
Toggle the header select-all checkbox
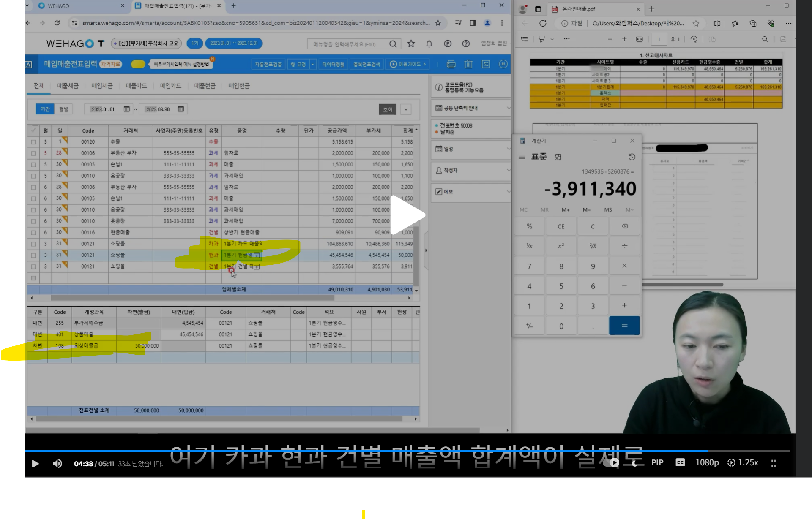(x=33, y=130)
